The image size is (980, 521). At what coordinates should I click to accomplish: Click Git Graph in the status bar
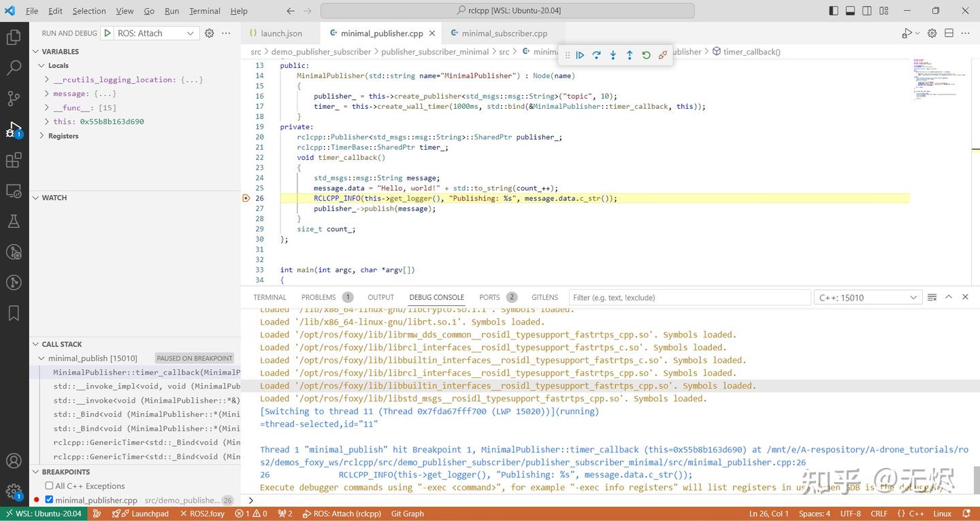(407, 514)
